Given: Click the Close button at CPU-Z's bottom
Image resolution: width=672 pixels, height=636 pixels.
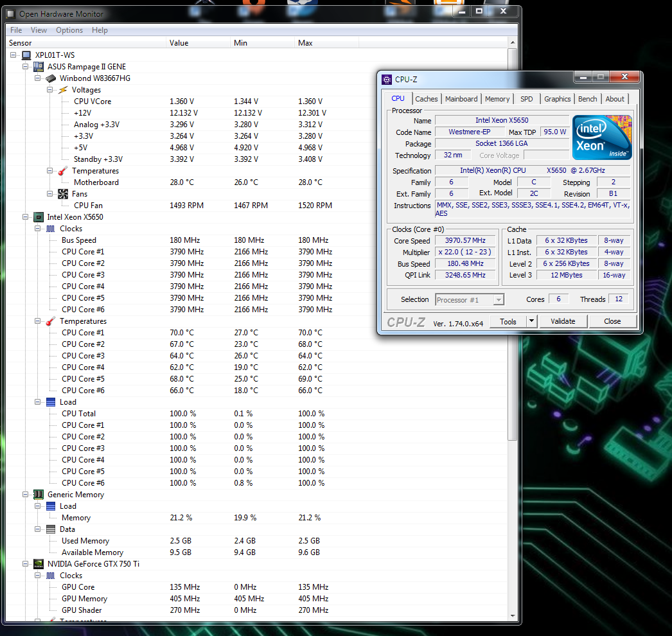Looking at the screenshot, I should click(x=612, y=321).
